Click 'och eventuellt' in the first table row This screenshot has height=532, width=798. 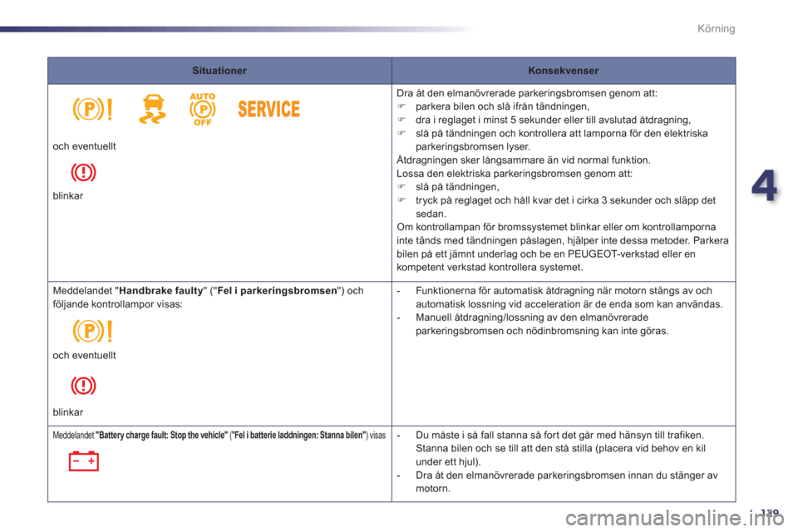(x=85, y=146)
